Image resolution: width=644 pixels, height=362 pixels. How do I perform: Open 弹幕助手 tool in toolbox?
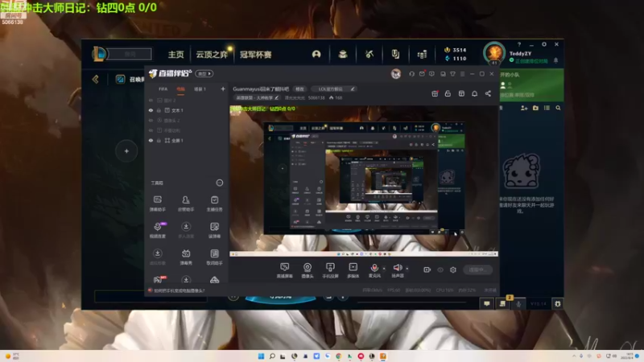coord(157,204)
